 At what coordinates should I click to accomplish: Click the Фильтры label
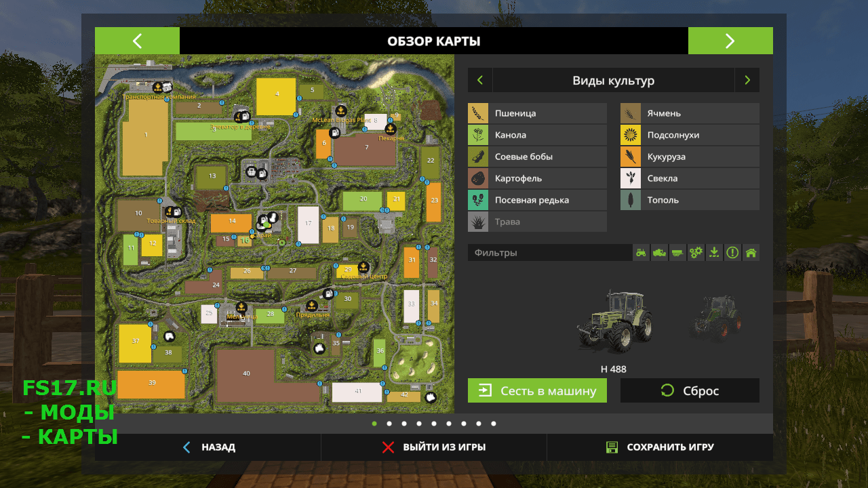point(496,253)
